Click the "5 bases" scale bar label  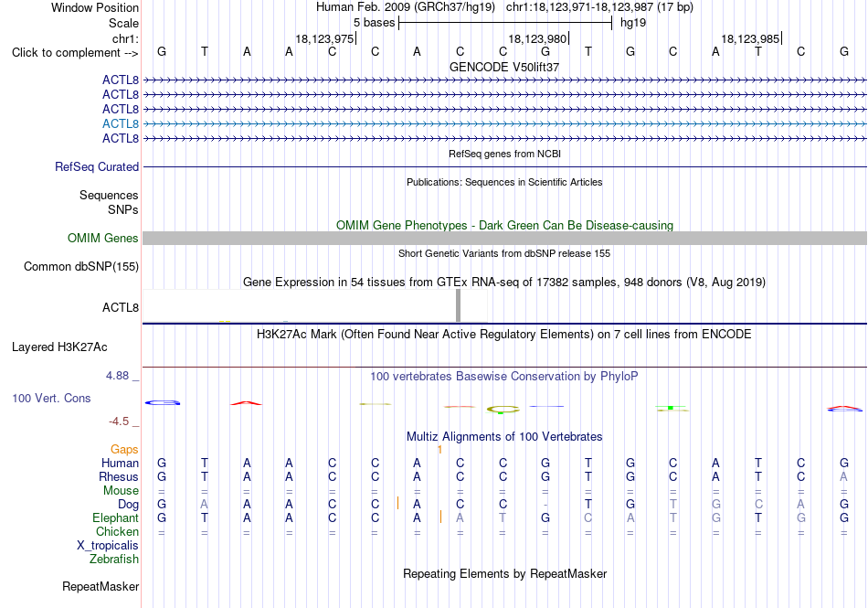[x=375, y=23]
